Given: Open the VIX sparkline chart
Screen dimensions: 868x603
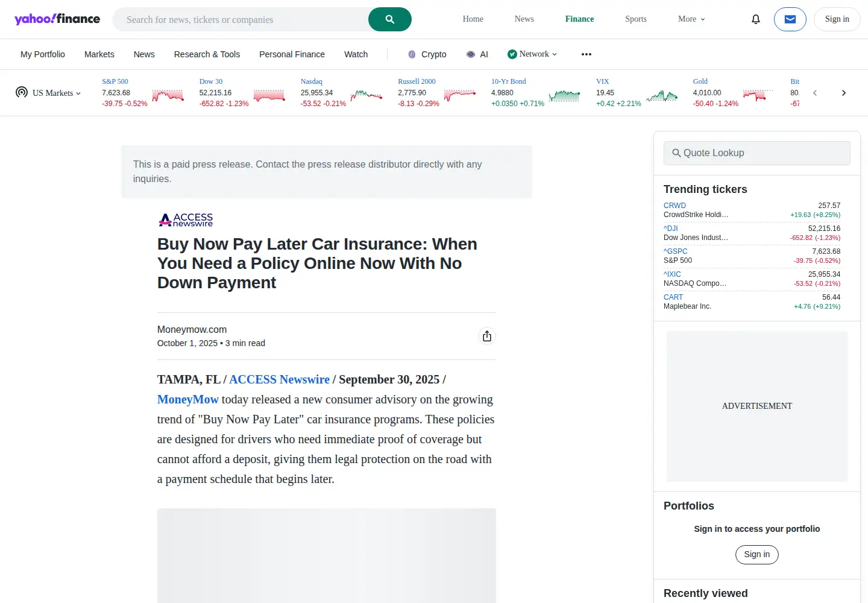Looking at the screenshot, I should tap(662, 95).
